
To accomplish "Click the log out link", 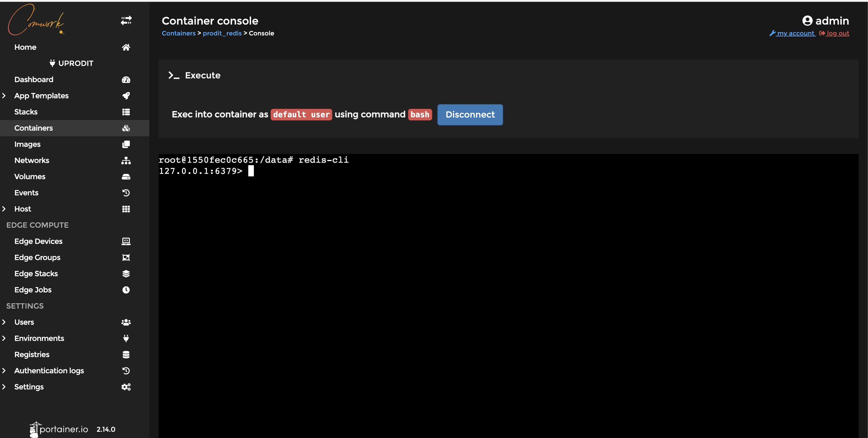I will tap(835, 33).
